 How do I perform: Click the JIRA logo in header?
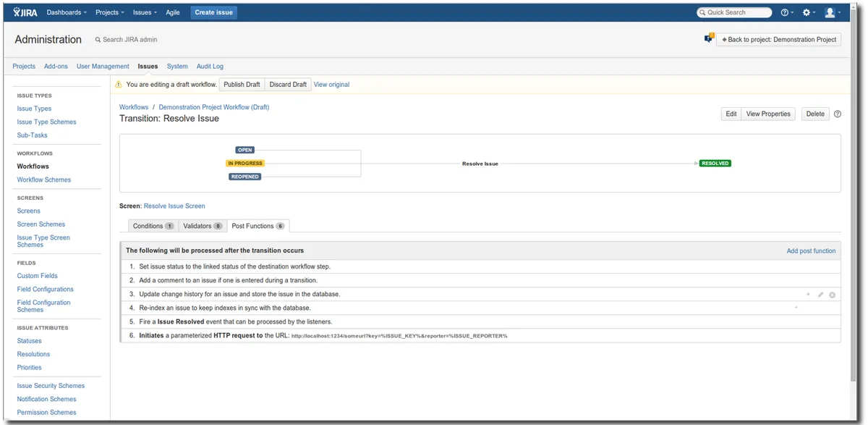(25, 12)
